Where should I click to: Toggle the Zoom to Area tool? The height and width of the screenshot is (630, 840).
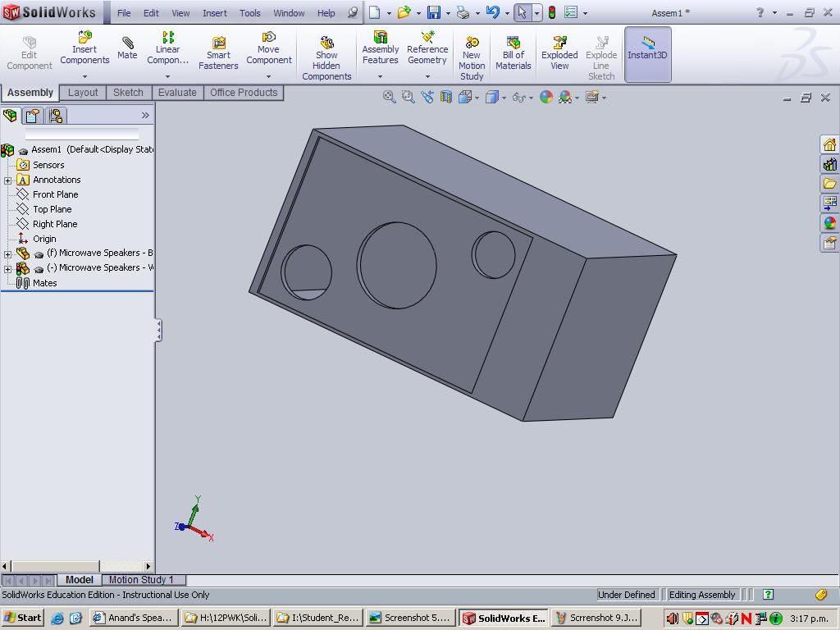(408, 96)
